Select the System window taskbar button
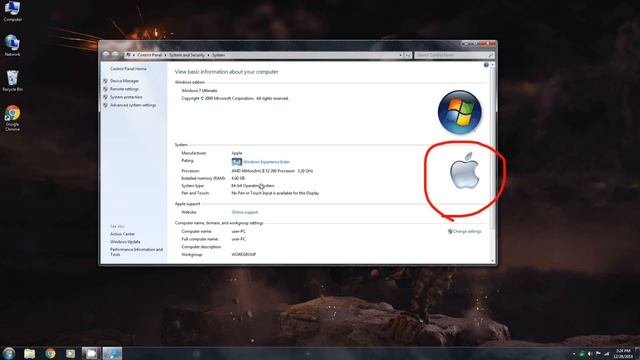This screenshot has width=640, height=360. [112, 353]
